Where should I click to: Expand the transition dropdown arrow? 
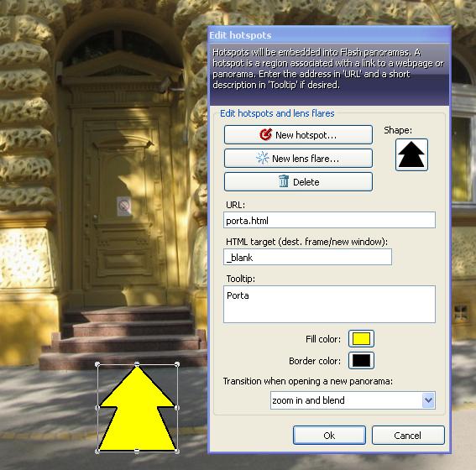click(x=428, y=400)
